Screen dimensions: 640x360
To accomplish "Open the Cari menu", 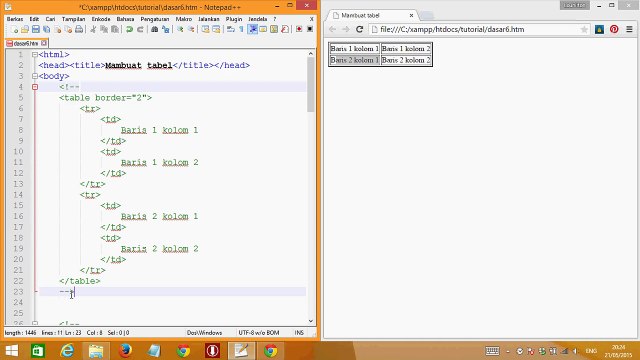I will click(50, 19).
